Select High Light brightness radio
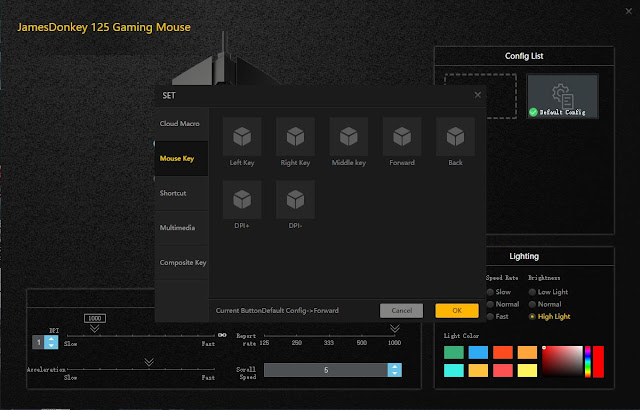640x410 pixels. pos(532,317)
